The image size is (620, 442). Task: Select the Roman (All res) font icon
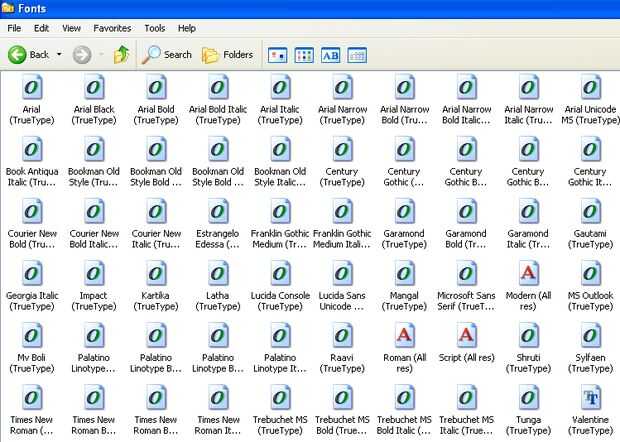point(404,335)
